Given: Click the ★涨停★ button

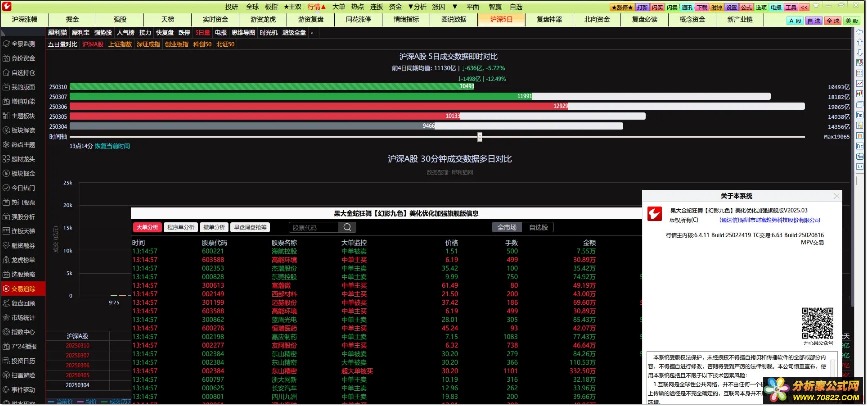Looking at the screenshot, I should [622, 7].
